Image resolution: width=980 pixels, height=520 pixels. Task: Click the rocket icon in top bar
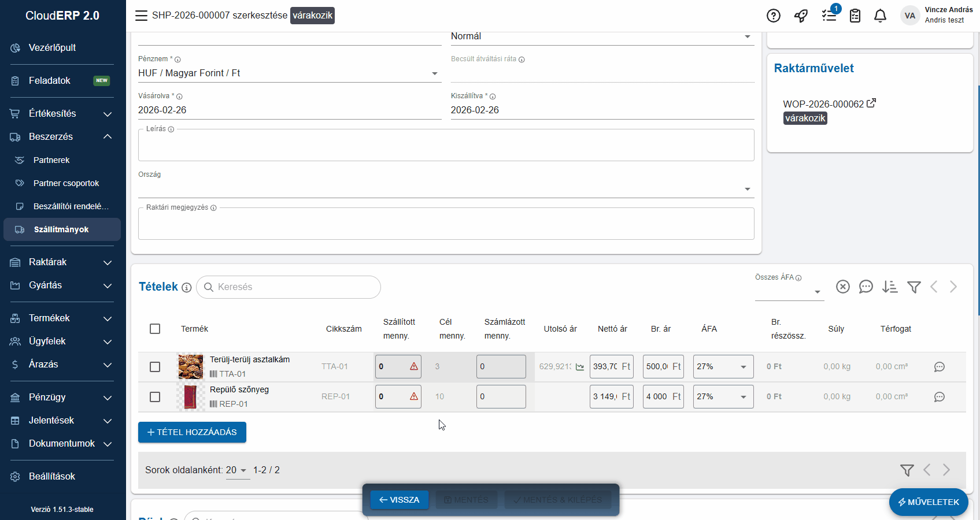(801, 16)
